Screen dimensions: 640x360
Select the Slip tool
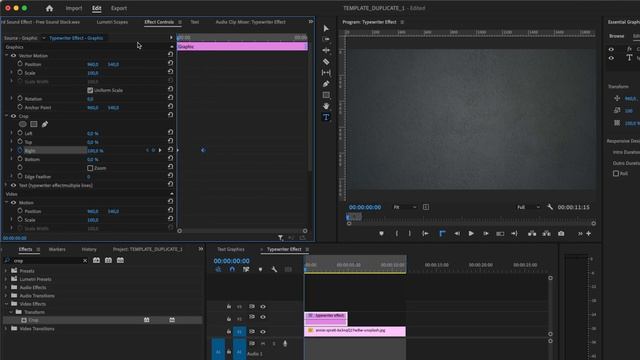(x=326, y=73)
